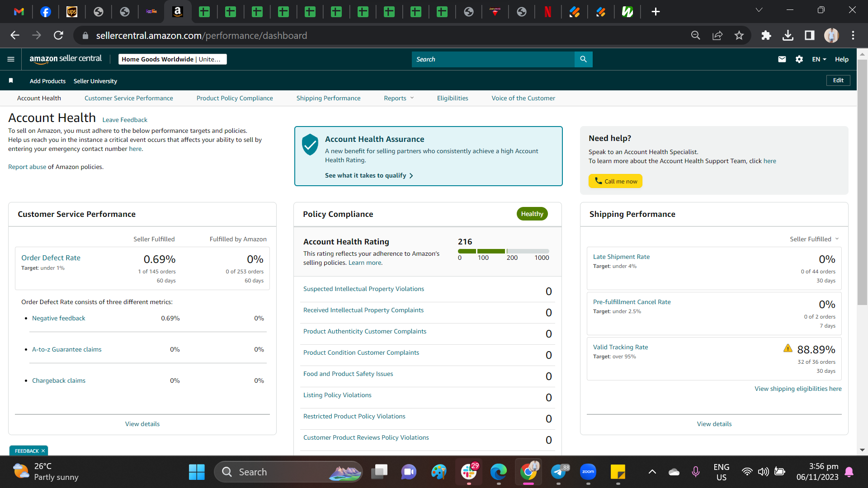Open the Seller Central messages envelope icon
868x488 pixels.
coord(782,59)
